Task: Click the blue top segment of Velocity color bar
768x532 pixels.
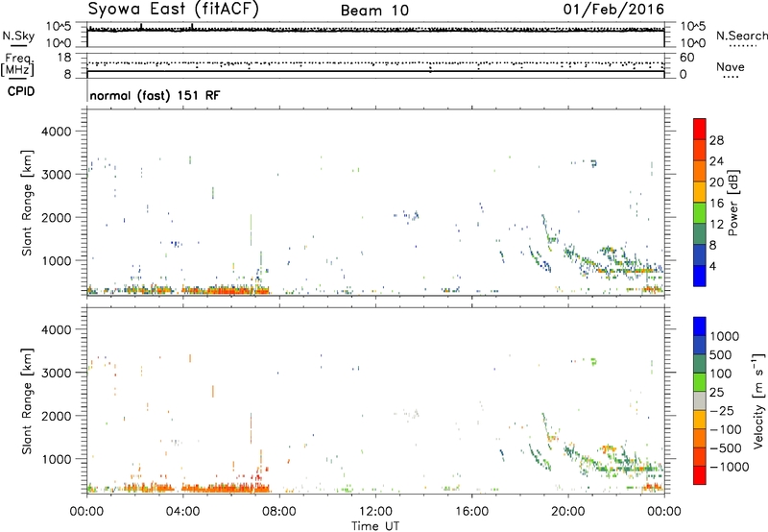Action: point(700,326)
